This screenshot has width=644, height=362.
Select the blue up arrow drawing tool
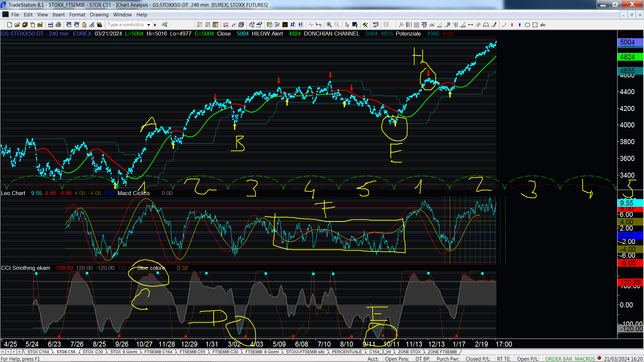point(520,25)
